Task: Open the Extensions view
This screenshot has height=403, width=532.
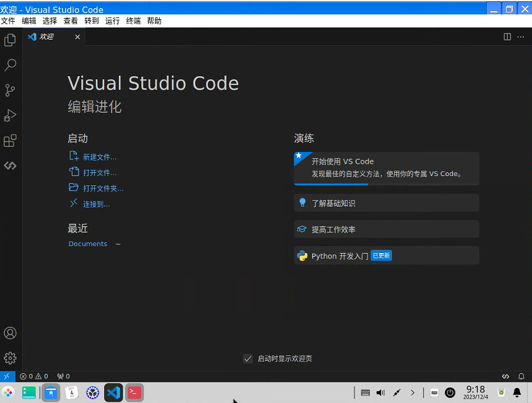Action: click(10, 141)
